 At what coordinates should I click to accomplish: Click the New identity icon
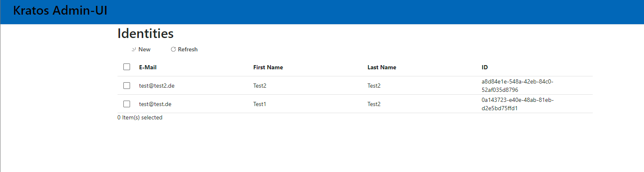click(134, 49)
